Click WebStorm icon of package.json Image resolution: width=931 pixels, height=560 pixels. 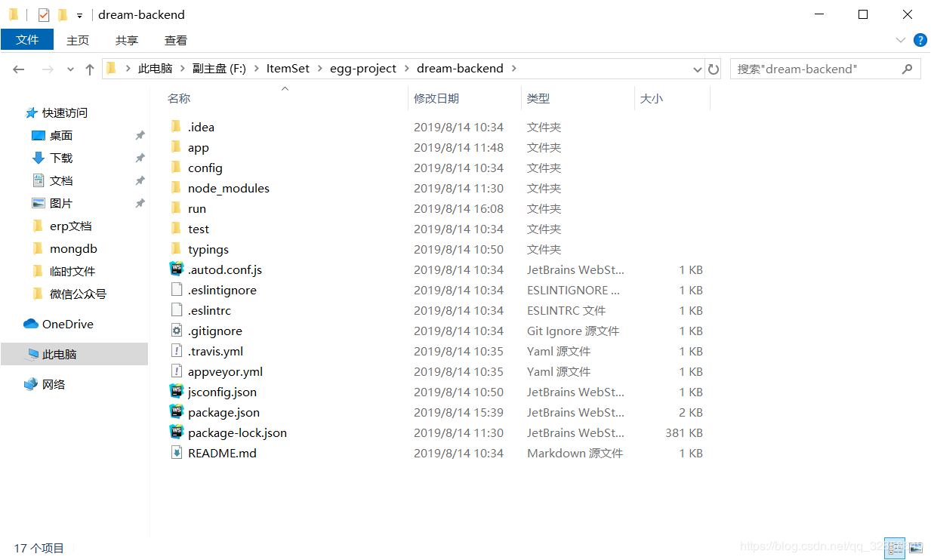pyautogui.click(x=176, y=412)
